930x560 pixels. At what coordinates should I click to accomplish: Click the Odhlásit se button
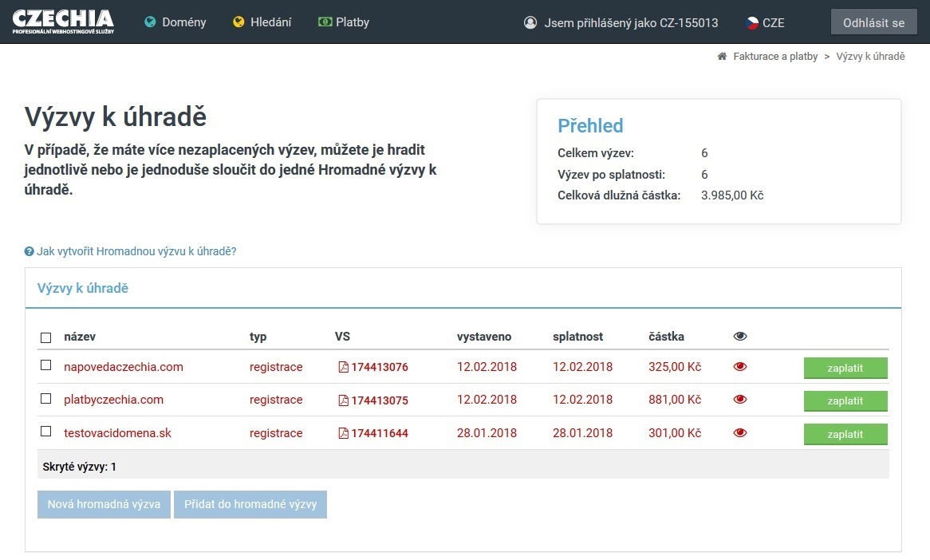coord(873,22)
